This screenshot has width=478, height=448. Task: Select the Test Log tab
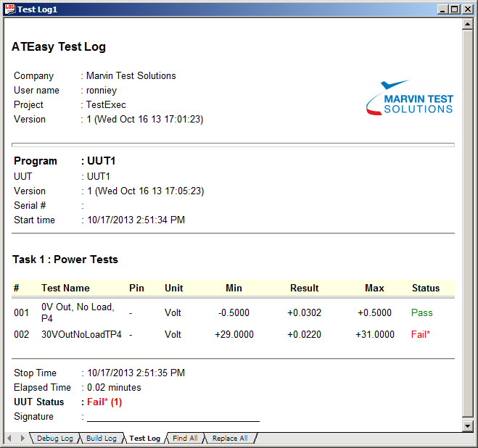[144, 439]
